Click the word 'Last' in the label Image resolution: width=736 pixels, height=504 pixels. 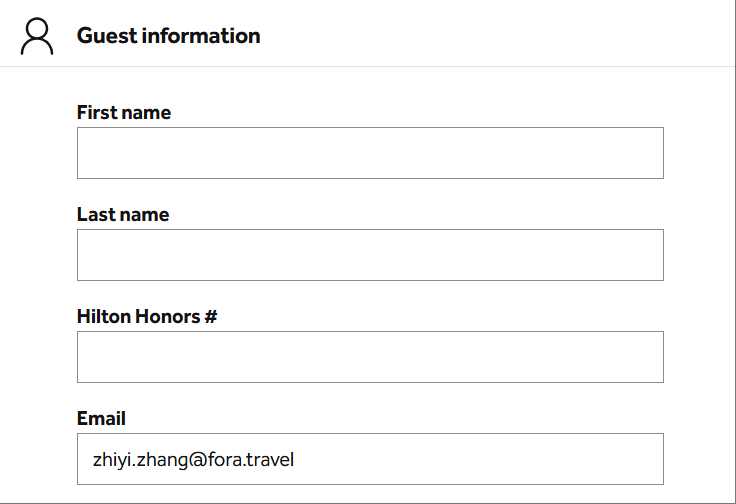point(95,215)
